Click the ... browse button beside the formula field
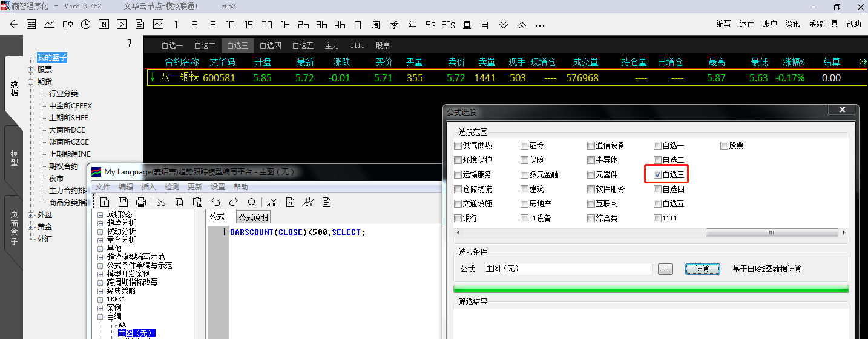This screenshot has width=868, height=339. (665, 269)
